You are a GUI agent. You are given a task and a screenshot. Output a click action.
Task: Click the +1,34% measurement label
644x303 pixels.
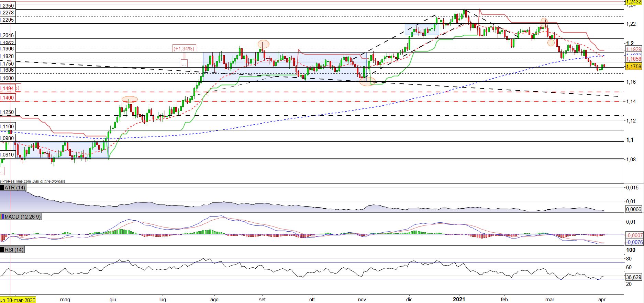pos(184,48)
